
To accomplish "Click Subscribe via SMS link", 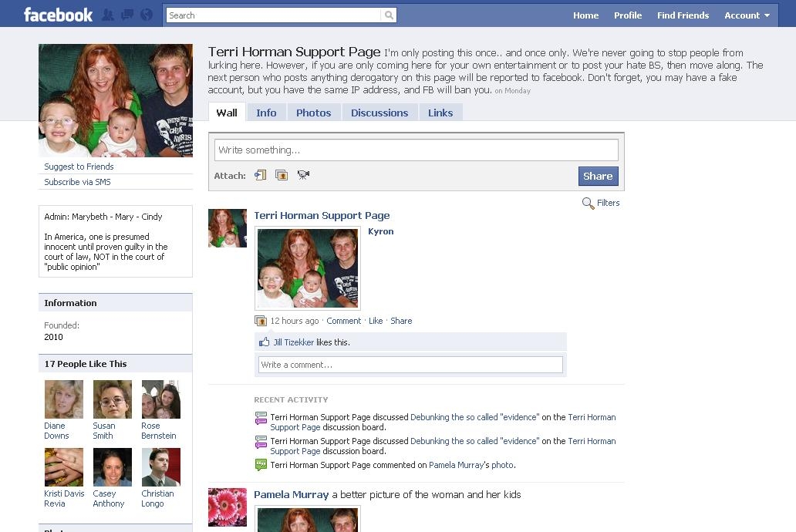I will (77, 182).
